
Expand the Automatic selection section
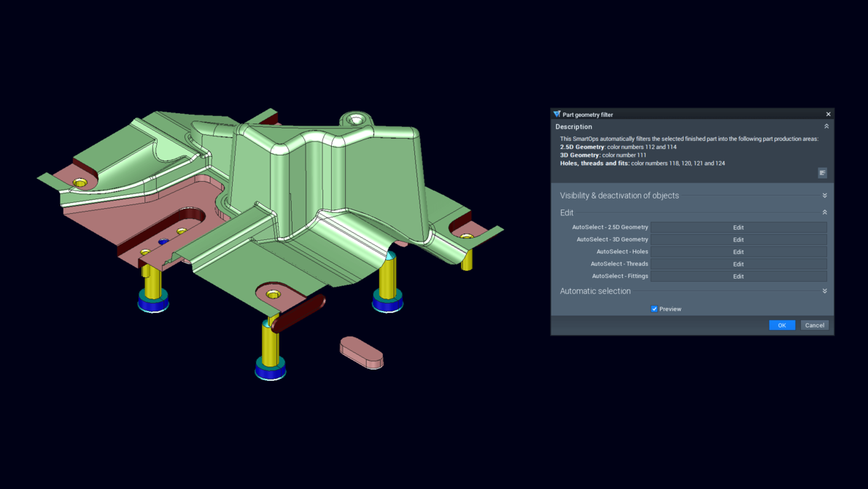pos(825,290)
